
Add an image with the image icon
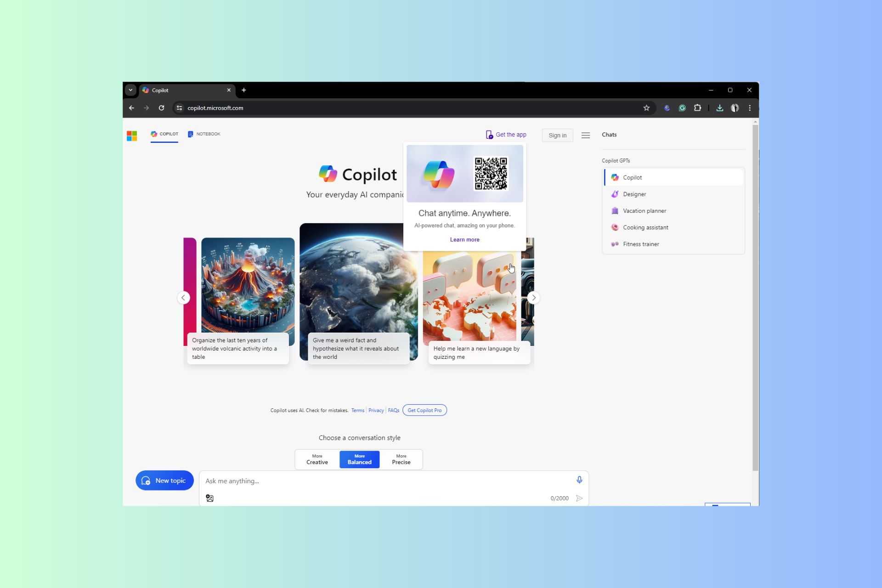209,498
